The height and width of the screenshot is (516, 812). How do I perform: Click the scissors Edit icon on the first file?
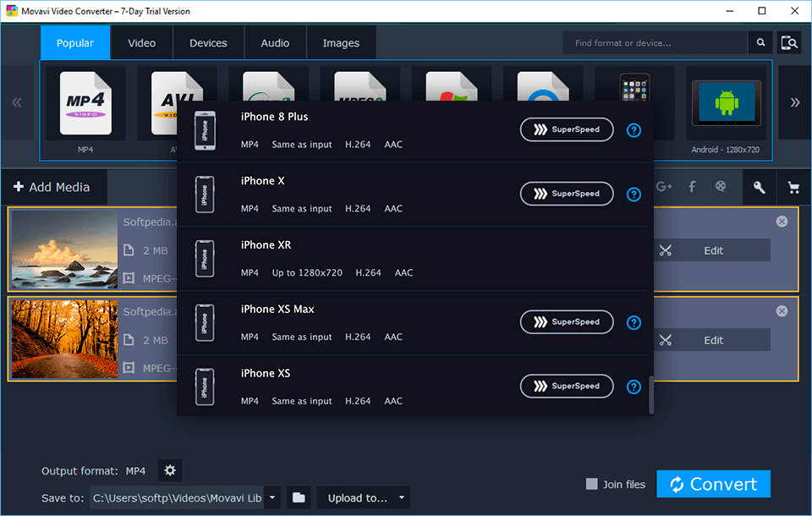(x=666, y=250)
